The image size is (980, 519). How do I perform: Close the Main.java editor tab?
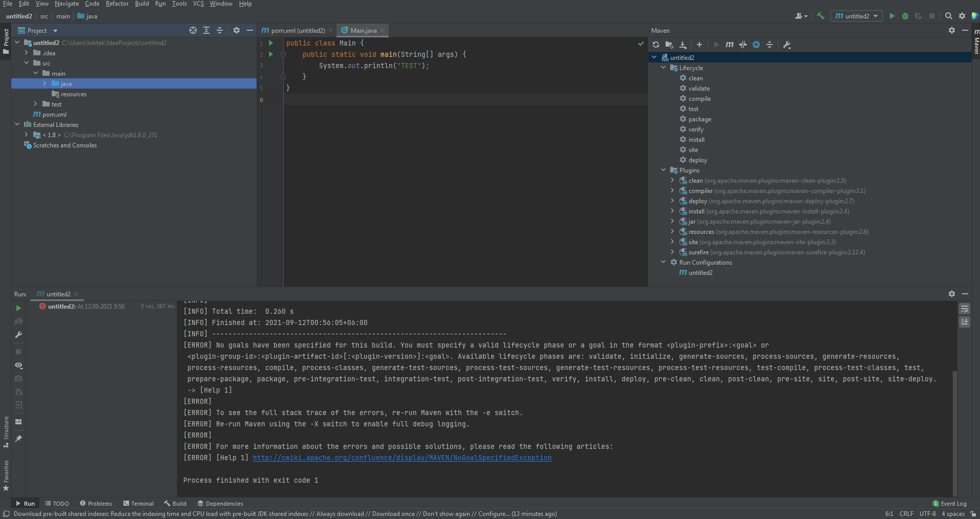point(382,30)
